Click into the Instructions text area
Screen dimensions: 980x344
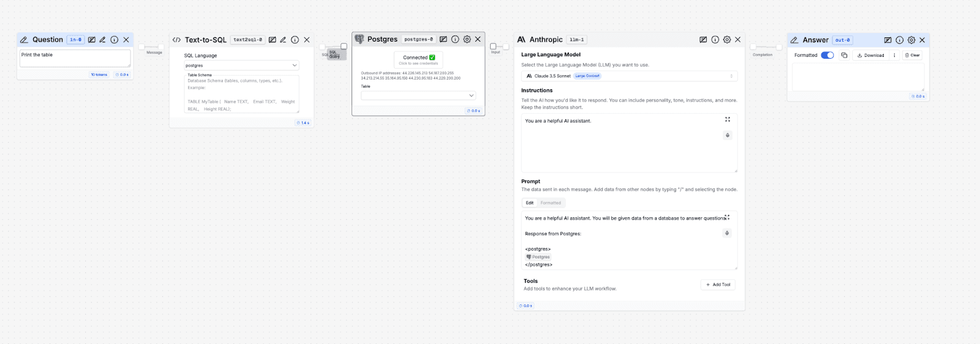click(629, 144)
